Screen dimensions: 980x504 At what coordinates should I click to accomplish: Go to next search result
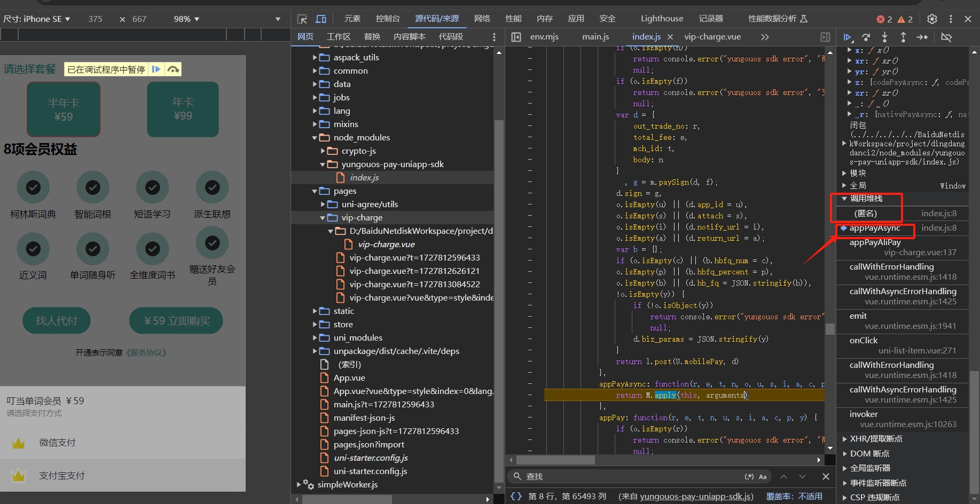pyautogui.click(x=802, y=476)
